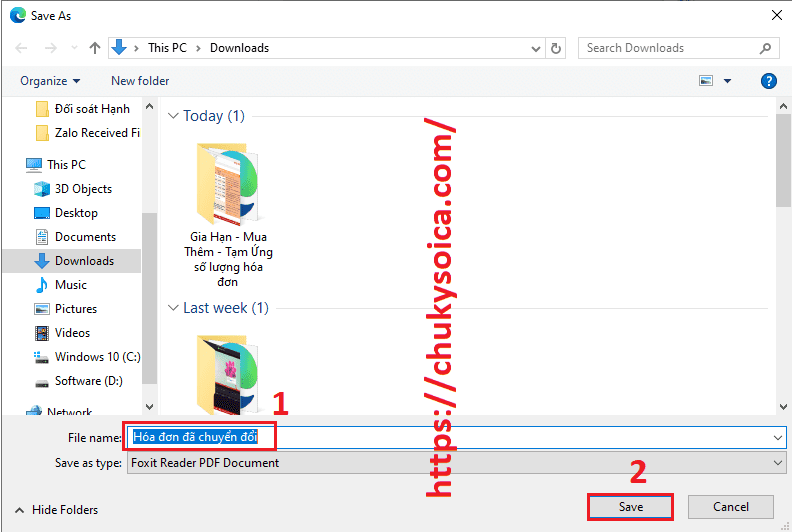Click Hide Folders toggle
Image resolution: width=792 pixels, height=532 pixels.
click(x=57, y=510)
